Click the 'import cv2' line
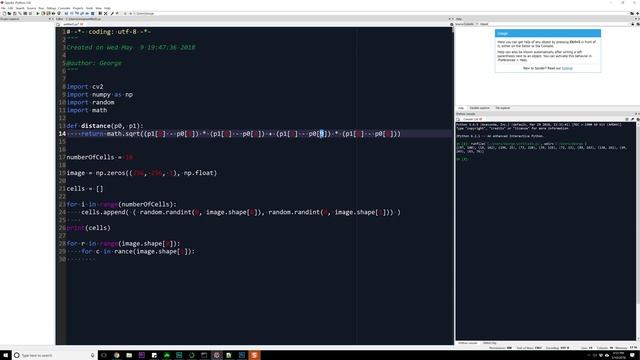This screenshot has height=360, width=640. click(x=85, y=87)
